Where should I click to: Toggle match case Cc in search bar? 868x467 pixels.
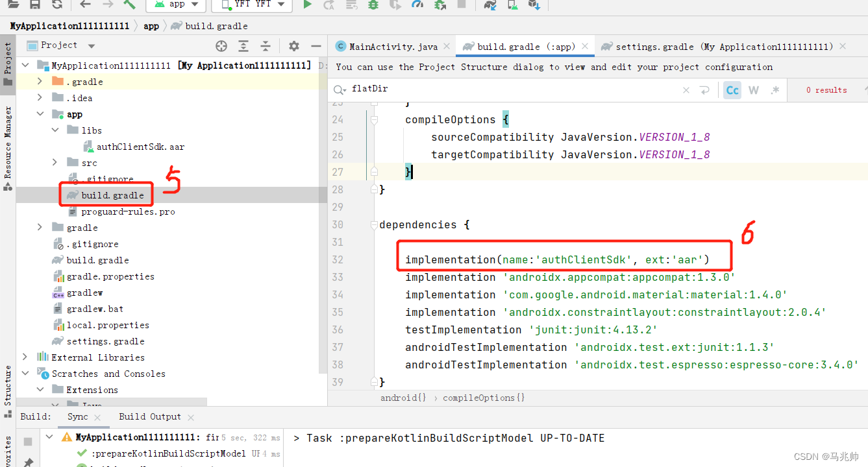[732, 90]
